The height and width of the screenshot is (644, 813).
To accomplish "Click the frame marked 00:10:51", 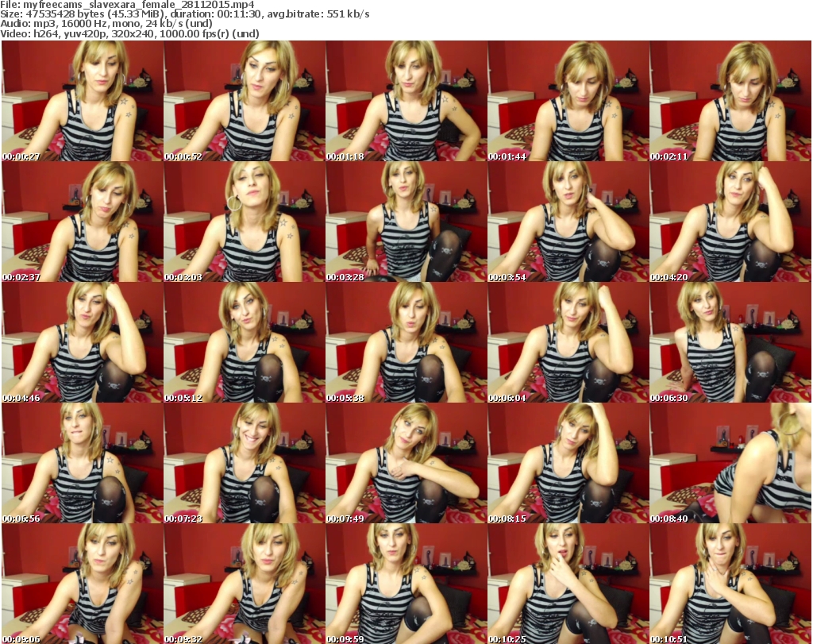I will (730, 584).
